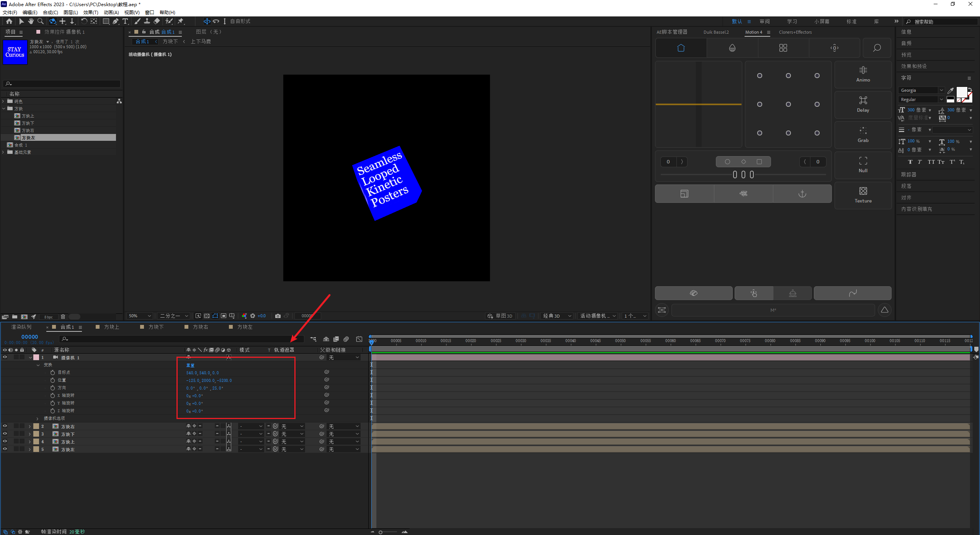Select the Zoom magnifier tool
980x535 pixels.
tap(41, 21)
